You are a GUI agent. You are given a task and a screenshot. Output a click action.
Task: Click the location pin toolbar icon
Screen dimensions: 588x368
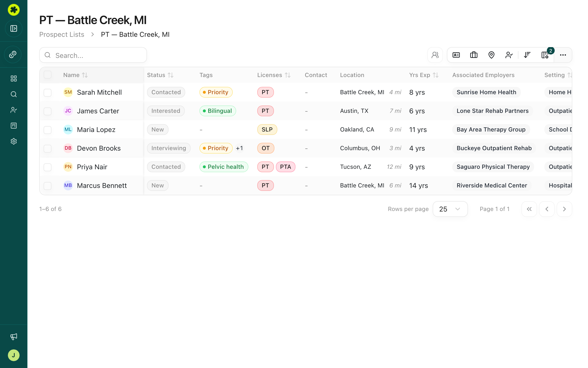click(x=491, y=55)
